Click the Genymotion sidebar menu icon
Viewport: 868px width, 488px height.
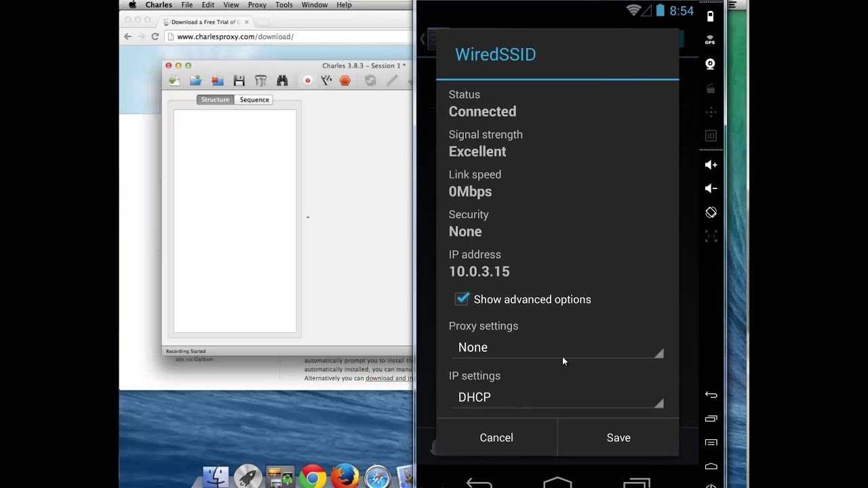[x=711, y=443]
